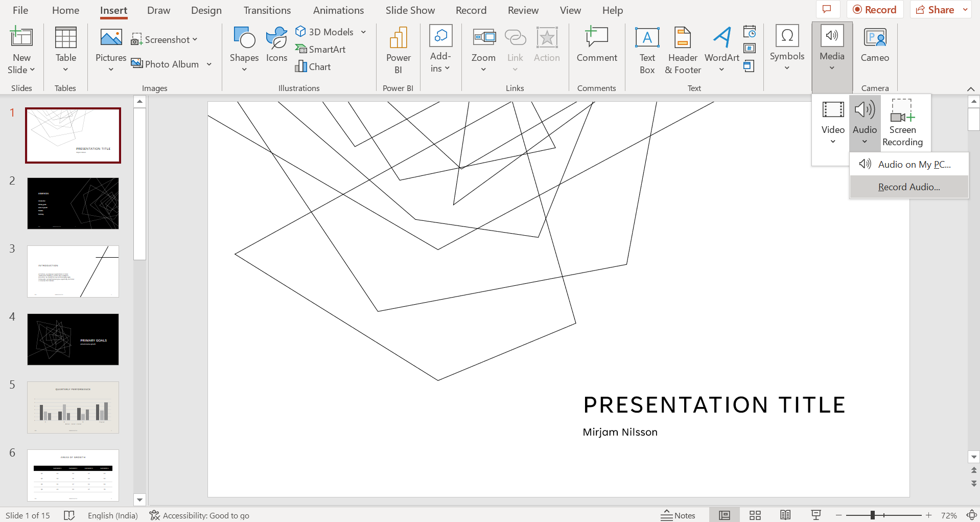The height and width of the screenshot is (522, 980).
Task: Expand the Screenshot dropdown
Action: click(x=196, y=39)
